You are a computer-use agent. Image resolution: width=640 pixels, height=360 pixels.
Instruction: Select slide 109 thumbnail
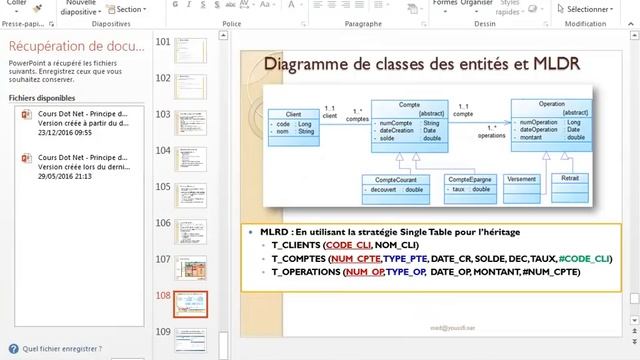coord(191,340)
